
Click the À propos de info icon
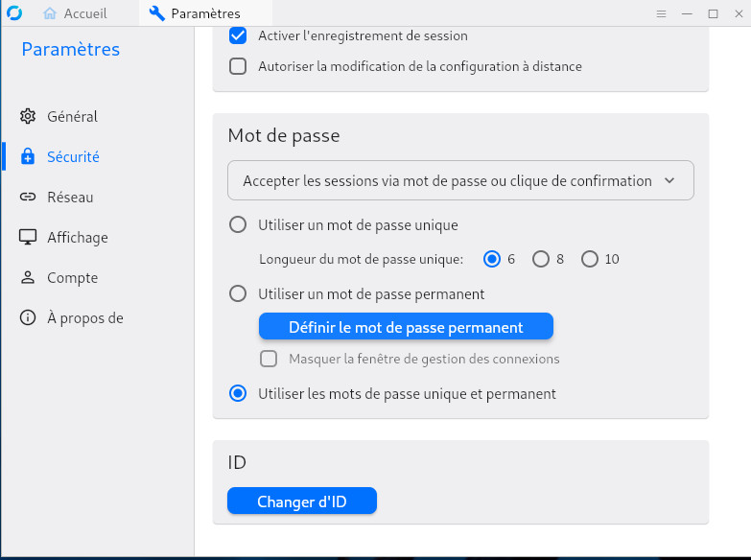28,318
